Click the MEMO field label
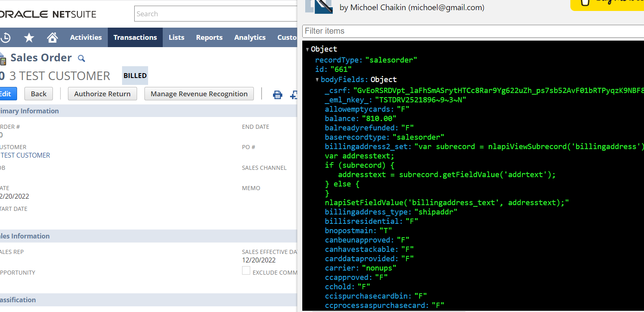Screen dimensions: 644x312 click(x=251, y=188)
